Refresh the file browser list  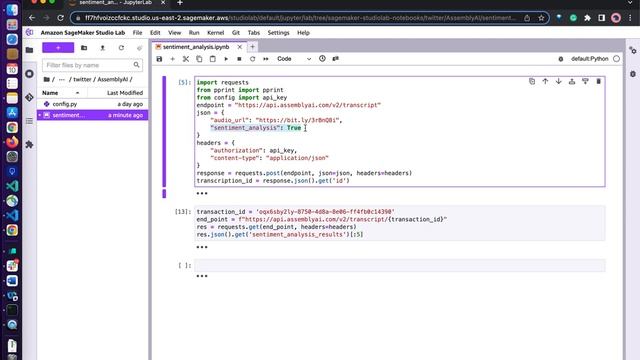pyautogui.click(x=121, y=48)
